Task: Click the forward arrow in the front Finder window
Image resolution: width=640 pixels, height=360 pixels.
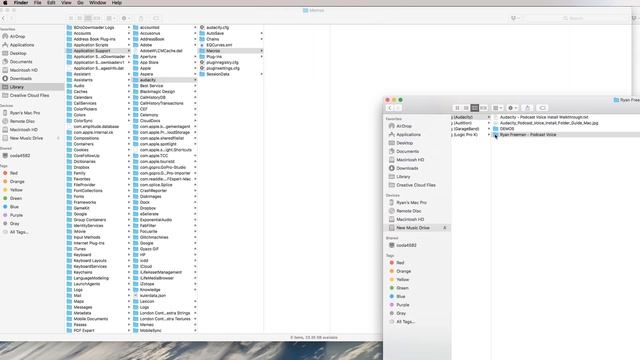Action: coord(398,108)
